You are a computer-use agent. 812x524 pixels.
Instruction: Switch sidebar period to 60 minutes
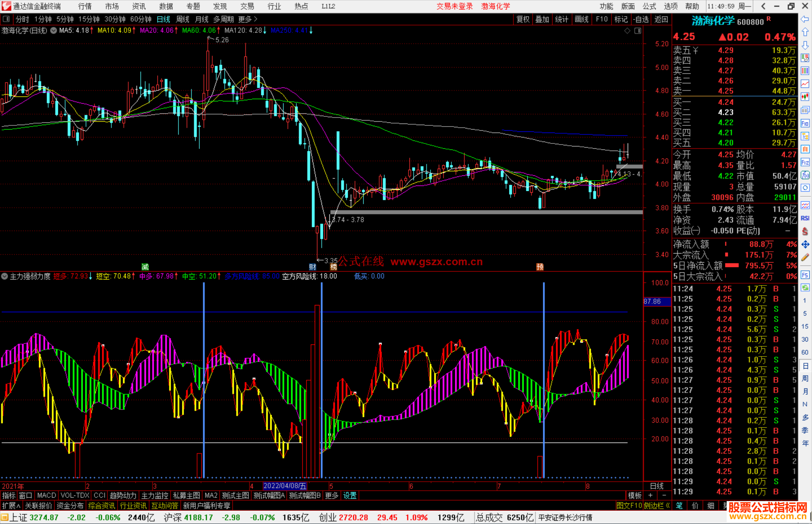tap(805, 352)
